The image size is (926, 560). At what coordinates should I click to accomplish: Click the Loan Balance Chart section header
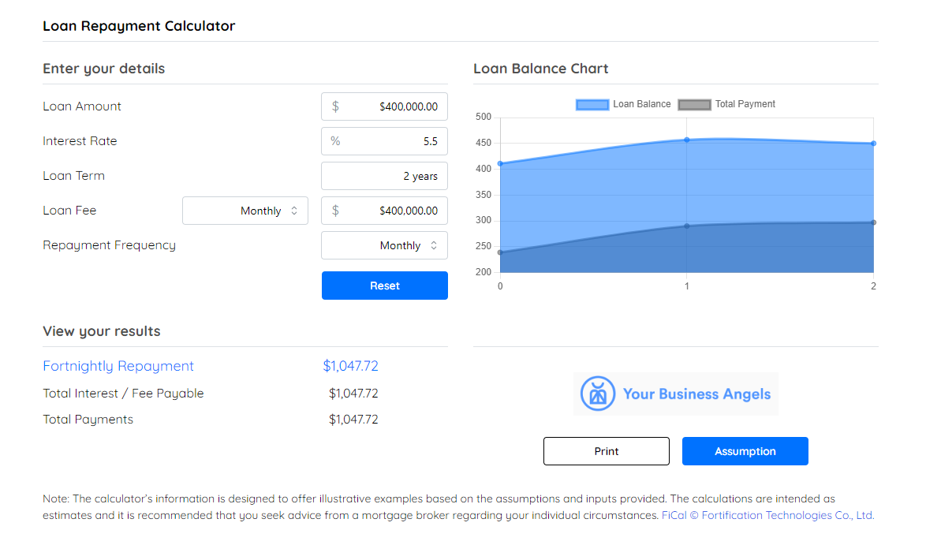(541, 69)
